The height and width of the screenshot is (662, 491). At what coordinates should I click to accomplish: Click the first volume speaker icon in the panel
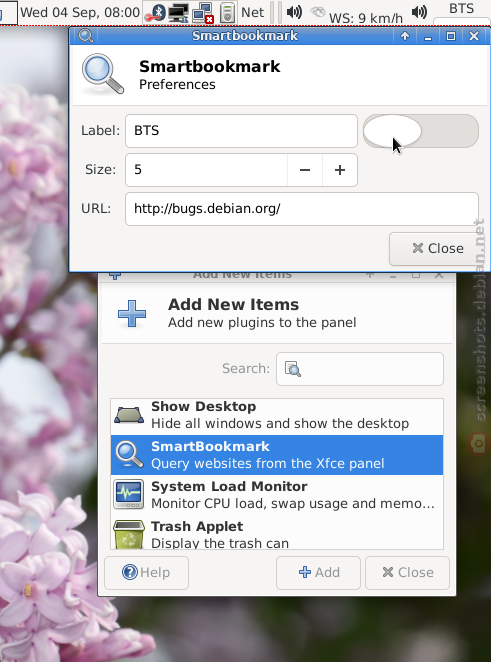click(294, 12)
